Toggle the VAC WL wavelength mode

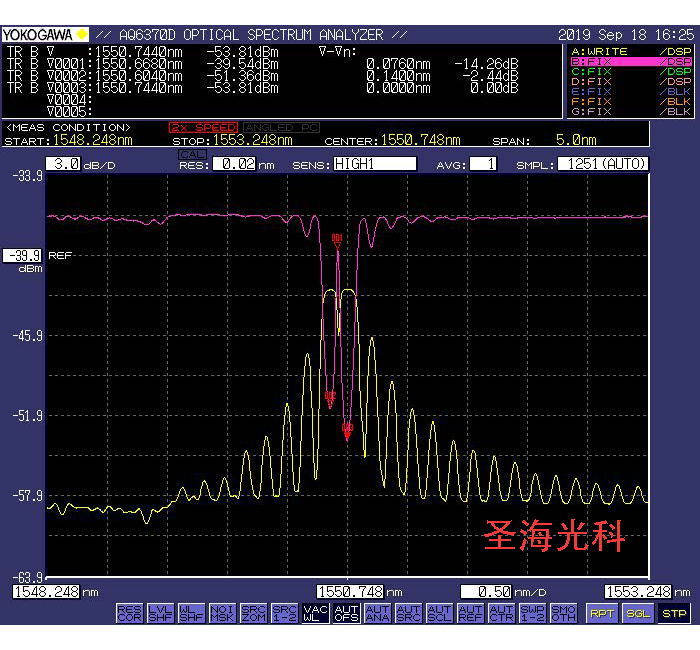click(x=315, y=612)
